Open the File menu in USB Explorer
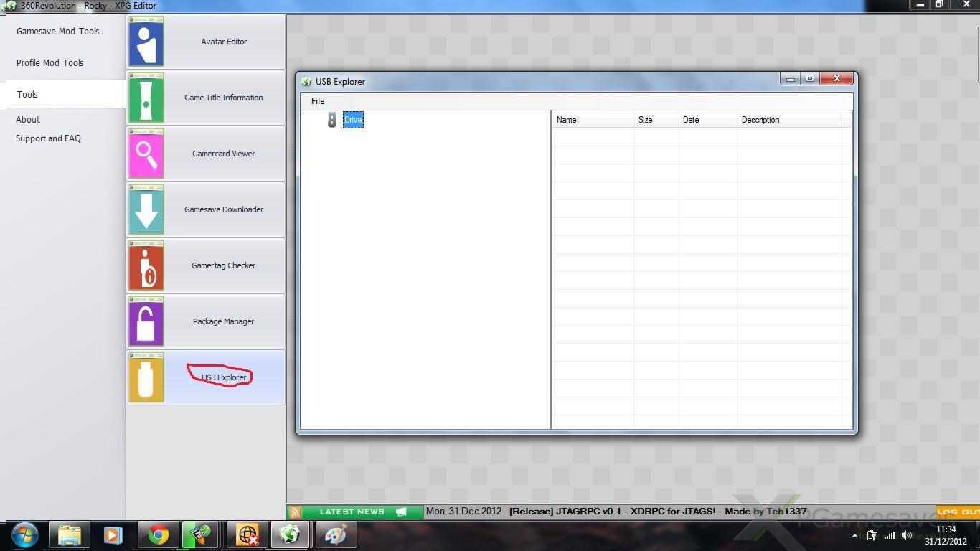This screenshot has height=551, width=980. click(x=318, y=101)
